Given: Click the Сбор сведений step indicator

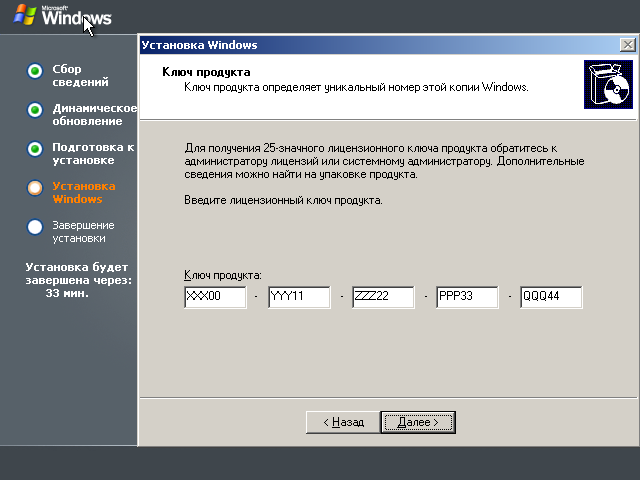Looking at the screenshot, I should (35, 71).
